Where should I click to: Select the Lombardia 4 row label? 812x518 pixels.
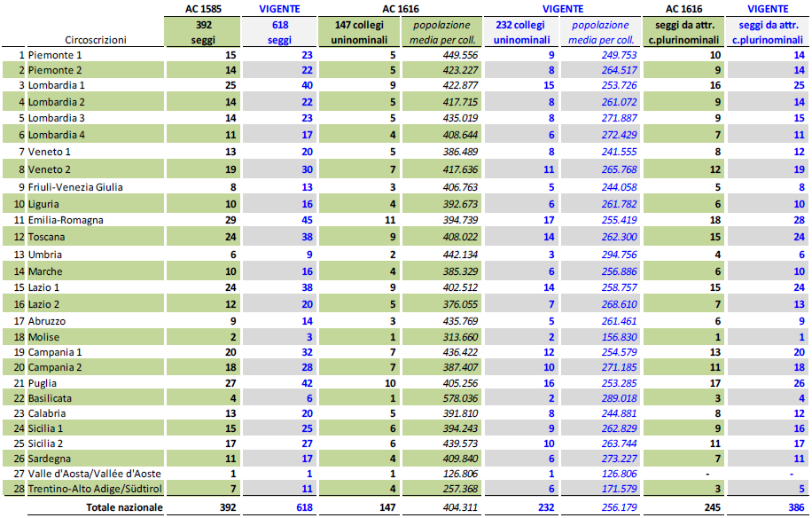coord(57,135)
